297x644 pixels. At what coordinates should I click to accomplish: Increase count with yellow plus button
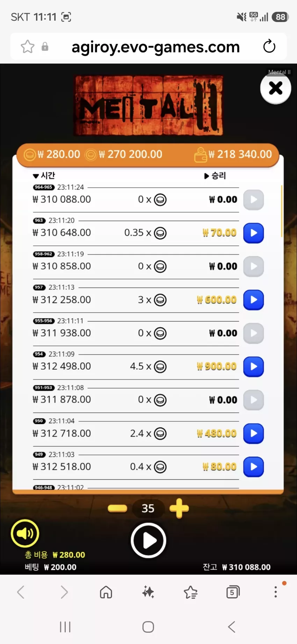[179, 508]
